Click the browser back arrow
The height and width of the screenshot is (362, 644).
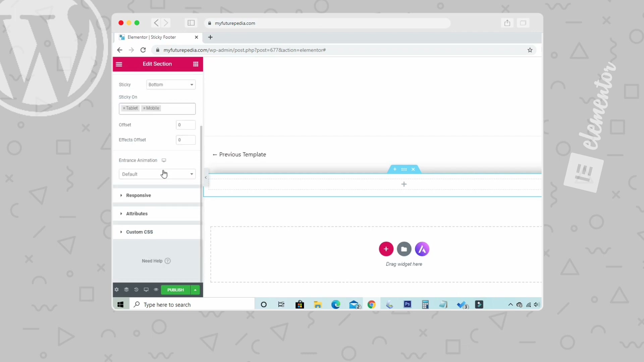click(120, 50)
